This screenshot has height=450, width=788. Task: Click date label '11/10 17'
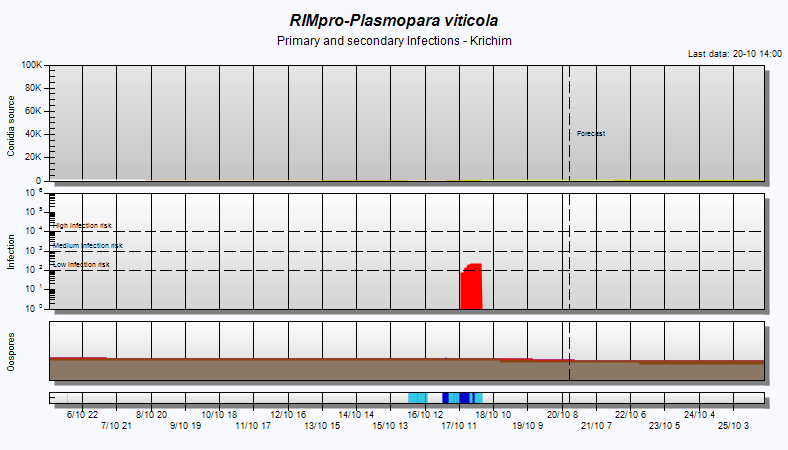pyautogui.click(x=253, y=426)
